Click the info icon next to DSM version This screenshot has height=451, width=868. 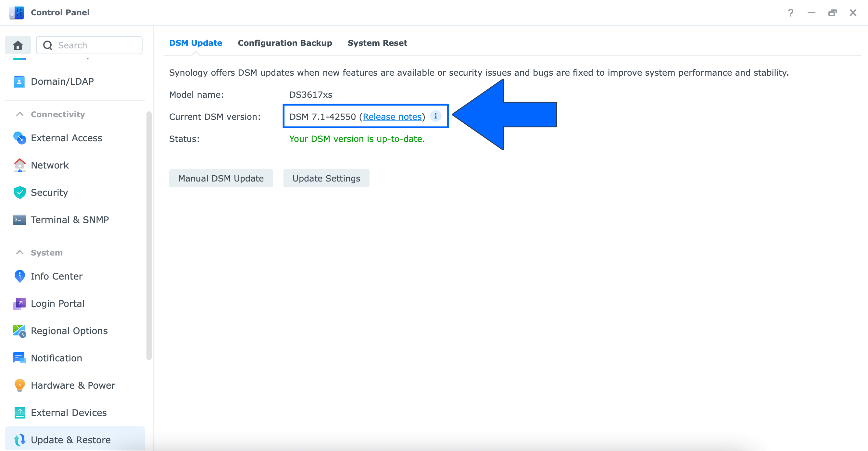[x=436, y=117]
